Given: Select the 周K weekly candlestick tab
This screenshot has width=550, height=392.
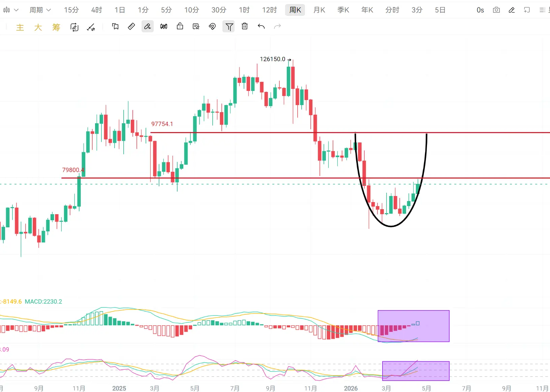Looking at the screenshot, I should coord(295,10).
